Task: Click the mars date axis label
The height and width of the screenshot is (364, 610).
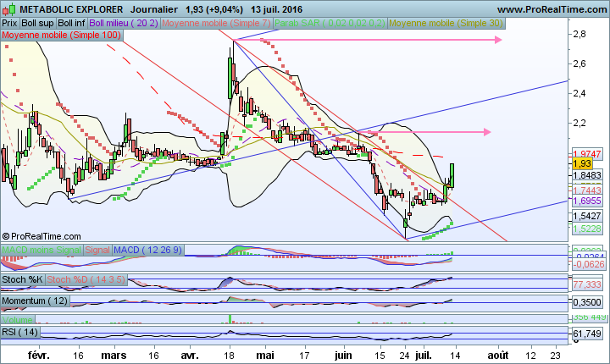Action: [114, 356]
